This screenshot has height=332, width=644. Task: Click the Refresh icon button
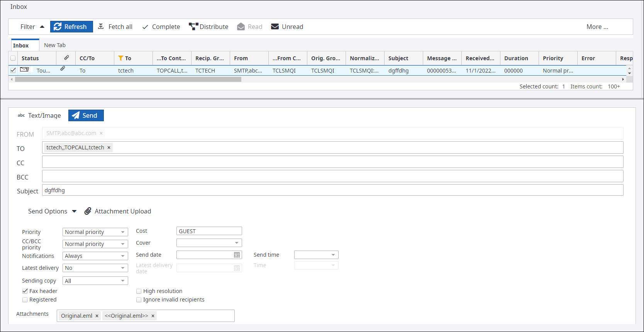[x=58, y=27]
